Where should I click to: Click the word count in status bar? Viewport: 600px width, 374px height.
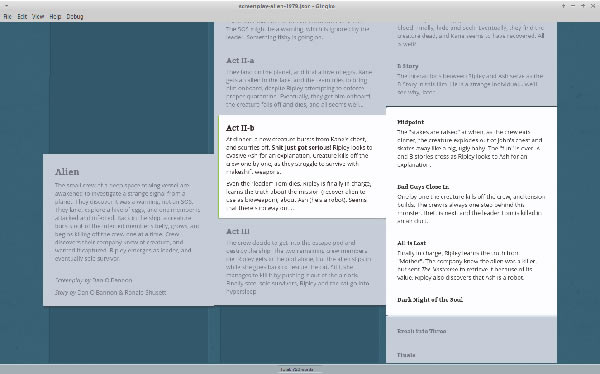click(x=297, y=370)
